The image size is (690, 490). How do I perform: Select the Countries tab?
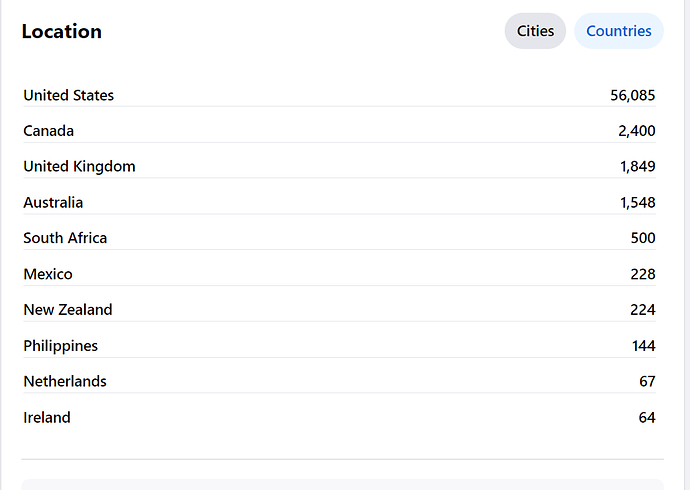coord(619,31)
